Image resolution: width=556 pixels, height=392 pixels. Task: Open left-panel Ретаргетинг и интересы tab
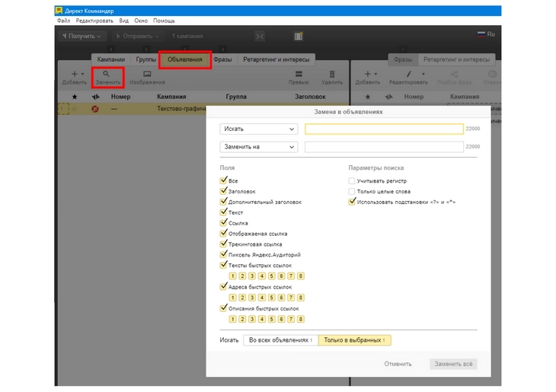[x=276, y=59]
